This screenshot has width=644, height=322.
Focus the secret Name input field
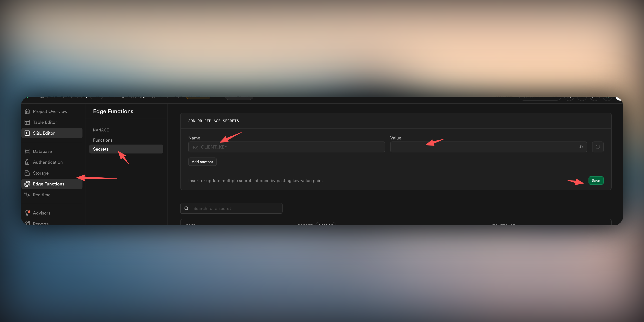(x=286, y=147)
